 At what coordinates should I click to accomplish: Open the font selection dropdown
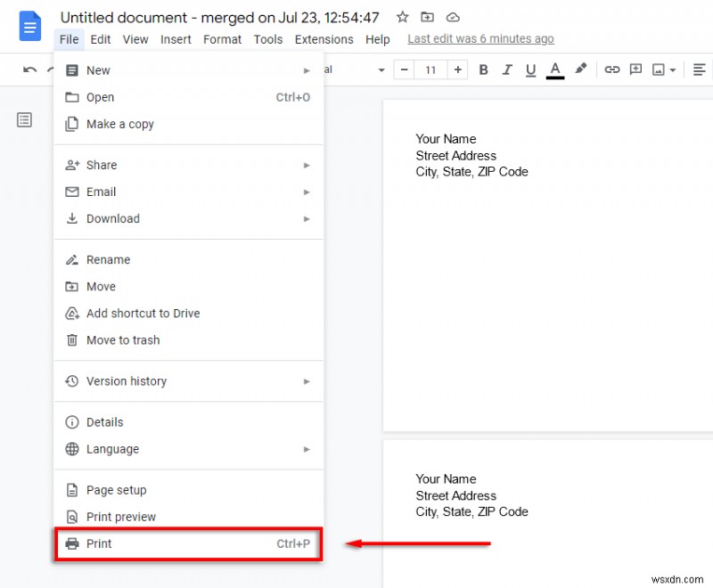[x=381, y=69]
